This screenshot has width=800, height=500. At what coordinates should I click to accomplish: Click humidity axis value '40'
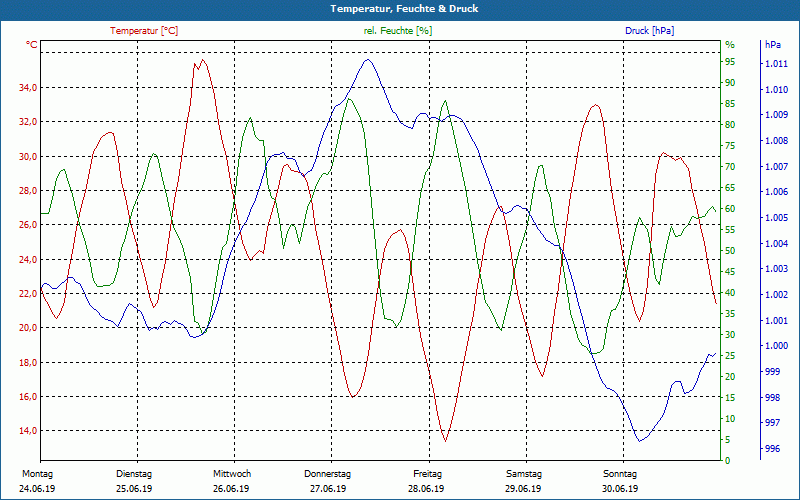(730, 293)
